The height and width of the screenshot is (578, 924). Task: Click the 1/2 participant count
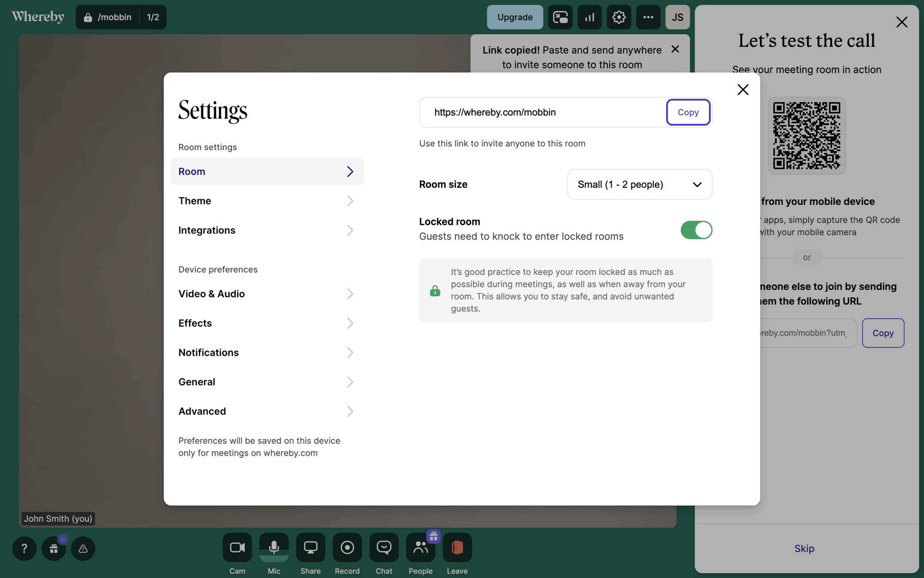click(x=153, y=17)
